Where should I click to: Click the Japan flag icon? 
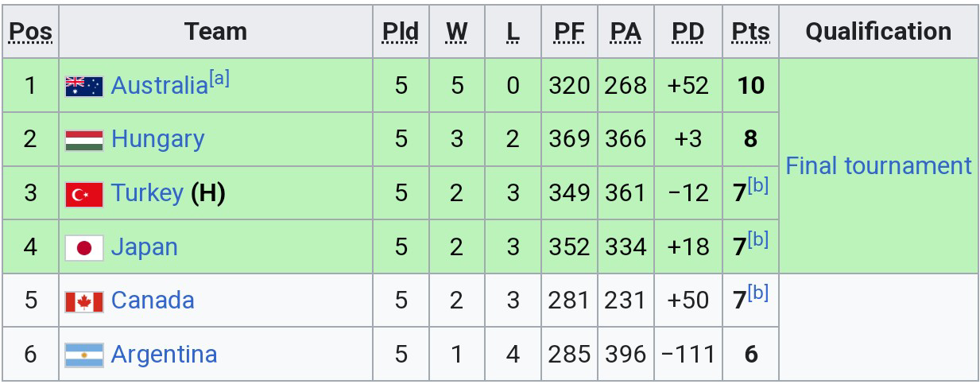(x=84, y=247)
